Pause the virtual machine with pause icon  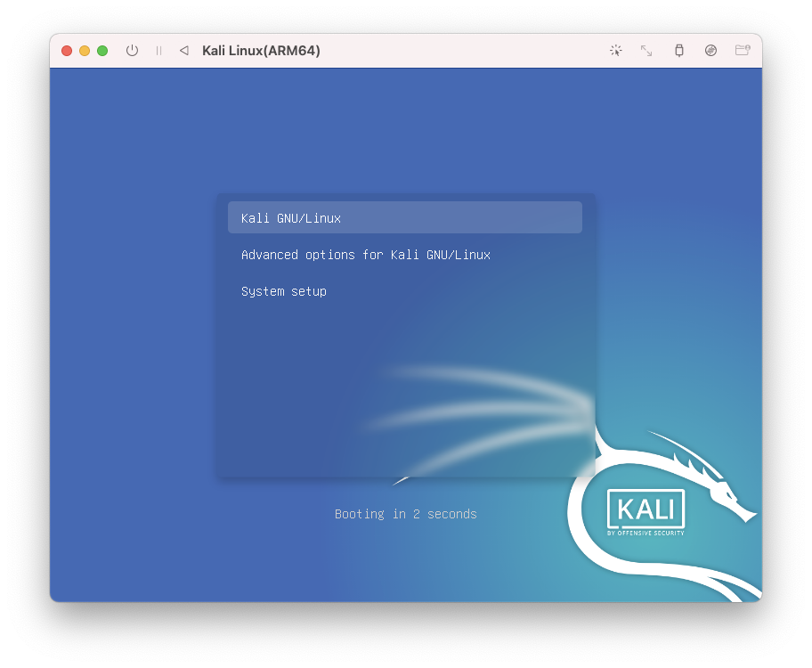point(159,50)
